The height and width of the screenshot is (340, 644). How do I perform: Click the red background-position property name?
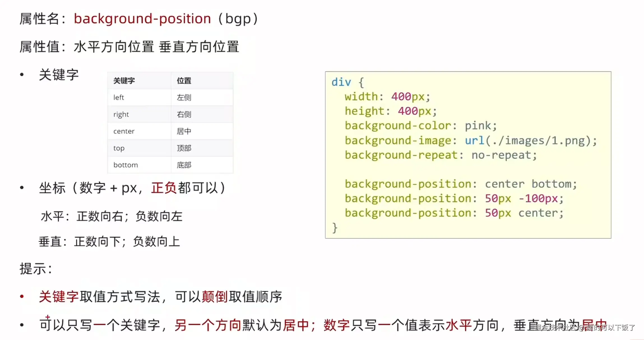click(x=142, y=19)
